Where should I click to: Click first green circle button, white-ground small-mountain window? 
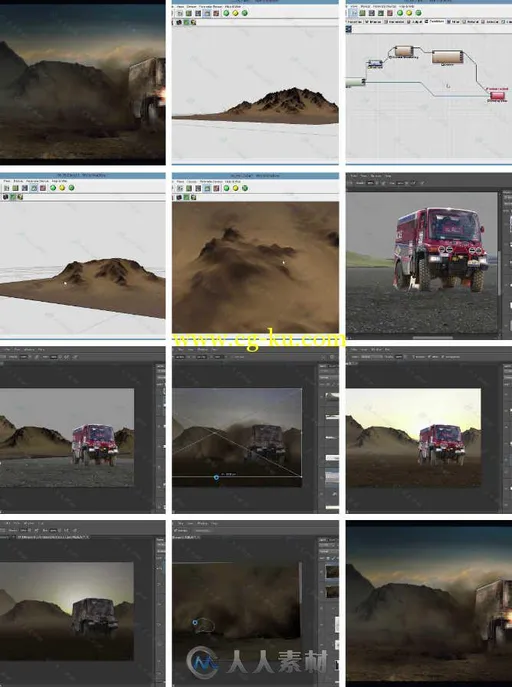tap(226, 13)
